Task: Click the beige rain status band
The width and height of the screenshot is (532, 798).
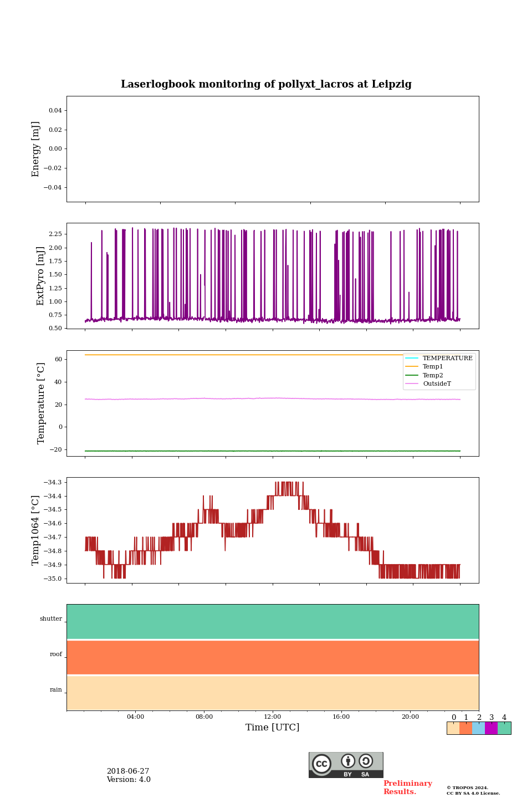Action: pyautogui.click(x=273, y=693)
